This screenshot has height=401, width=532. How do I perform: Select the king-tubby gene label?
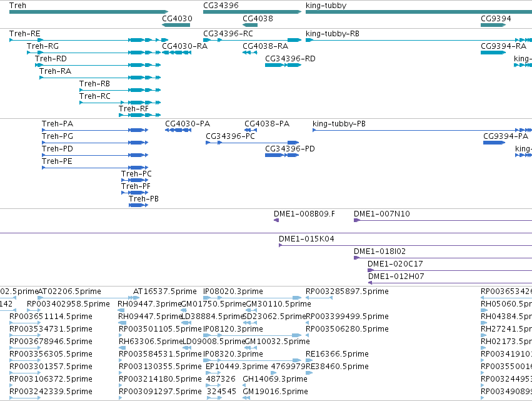click(x=326, y=6)
